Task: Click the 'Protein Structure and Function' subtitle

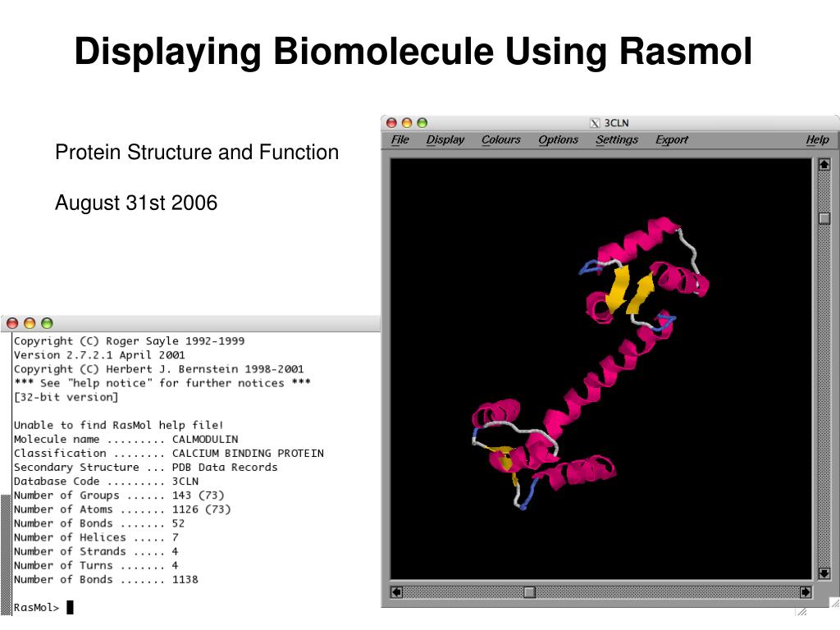Action: click(x=197, y=152)
